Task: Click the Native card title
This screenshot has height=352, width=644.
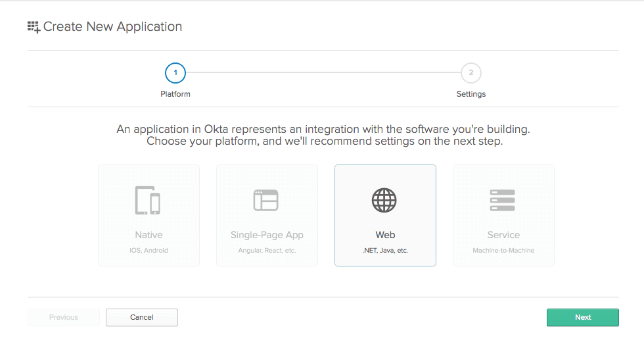Action: (x=149, y=235)
